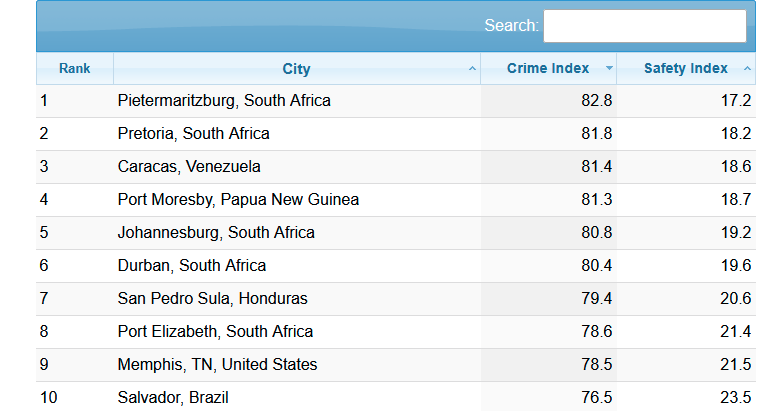
Task: Click the Safety Index sort arrow icon
Action: point(747,69)
